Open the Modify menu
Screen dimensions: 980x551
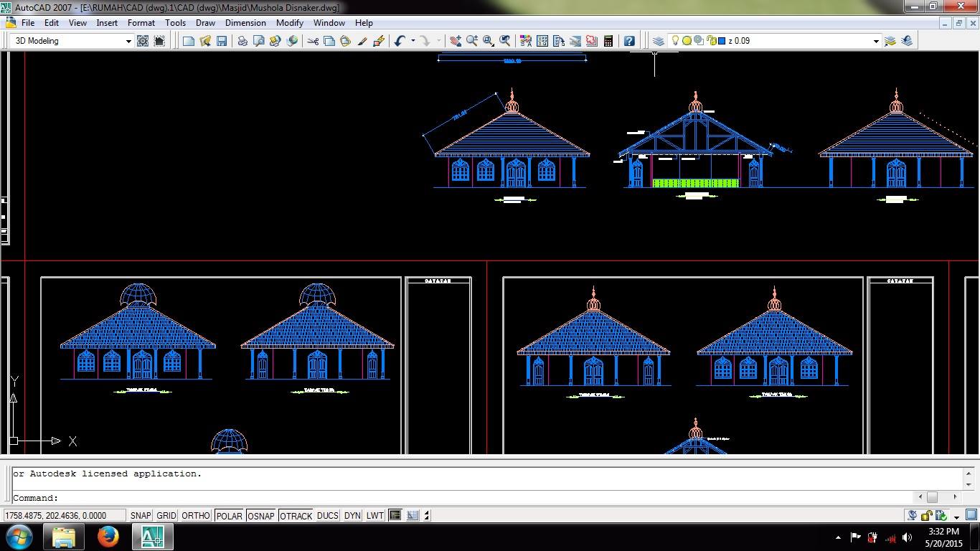(x=290, y=23)
